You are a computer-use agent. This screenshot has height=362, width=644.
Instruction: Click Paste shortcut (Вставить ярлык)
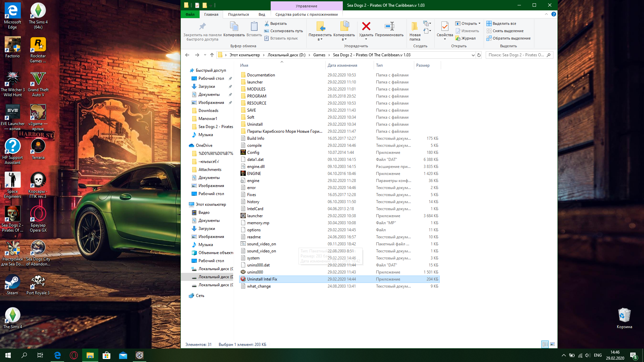[x=281, y=38]
